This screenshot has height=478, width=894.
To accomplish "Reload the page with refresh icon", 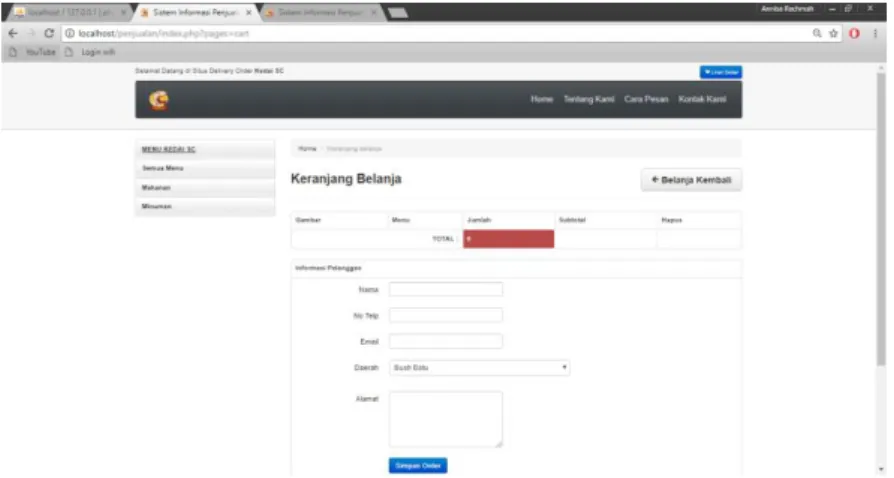I will pyautogui.click(x=49, y=34).
